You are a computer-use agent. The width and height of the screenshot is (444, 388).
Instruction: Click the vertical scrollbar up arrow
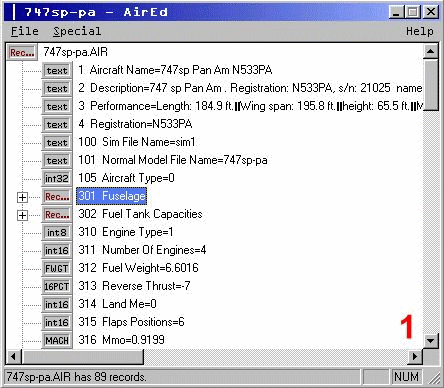coord(431,51)
